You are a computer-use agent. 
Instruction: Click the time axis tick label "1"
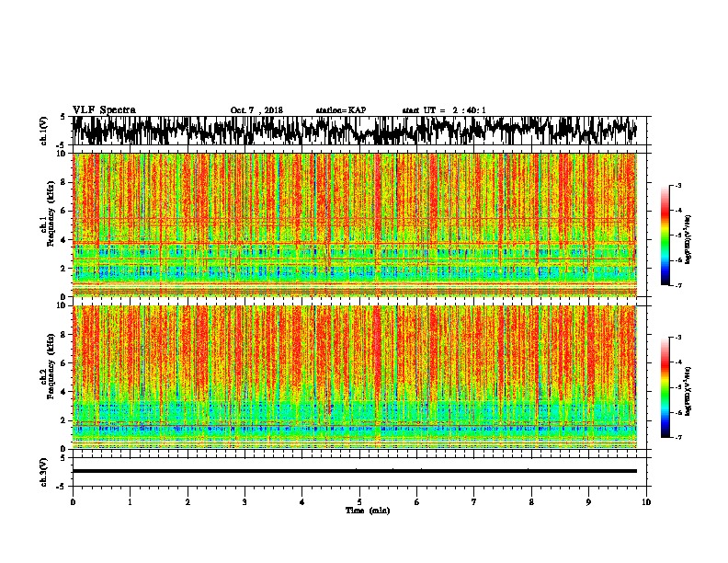tap(130, 502)
